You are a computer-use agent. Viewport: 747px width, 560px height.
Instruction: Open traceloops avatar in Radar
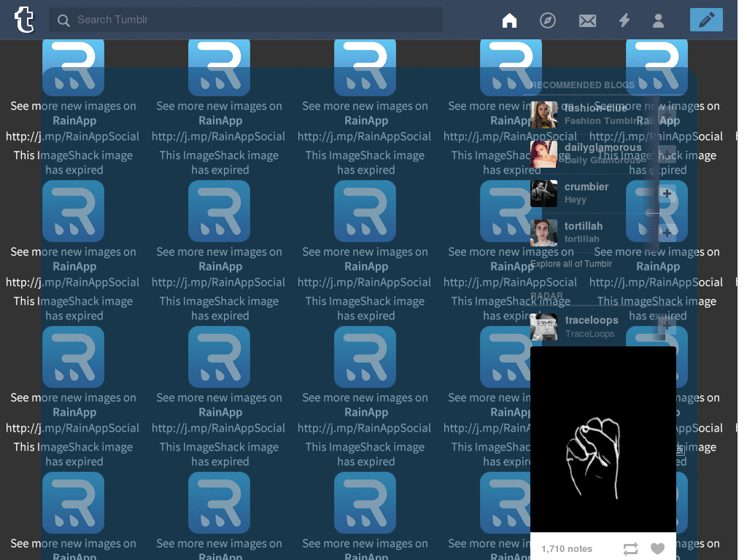click(x=543, y=327)
